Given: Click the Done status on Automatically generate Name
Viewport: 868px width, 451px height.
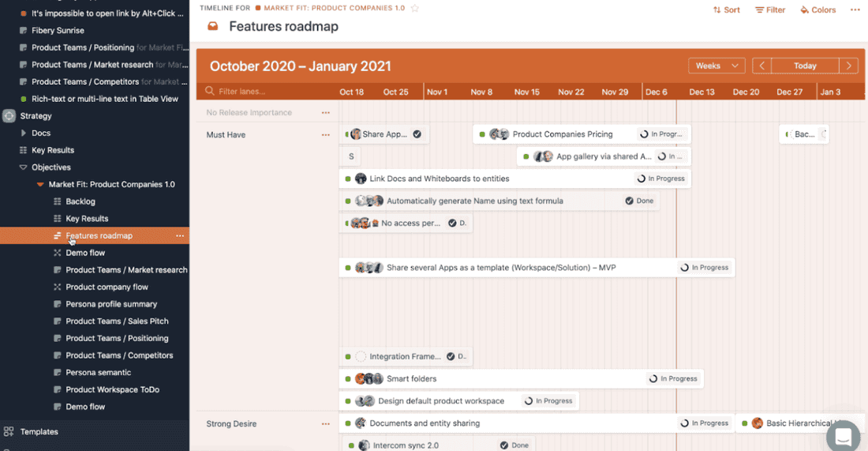Looking at the screenshot, I should tap(639, 201).
